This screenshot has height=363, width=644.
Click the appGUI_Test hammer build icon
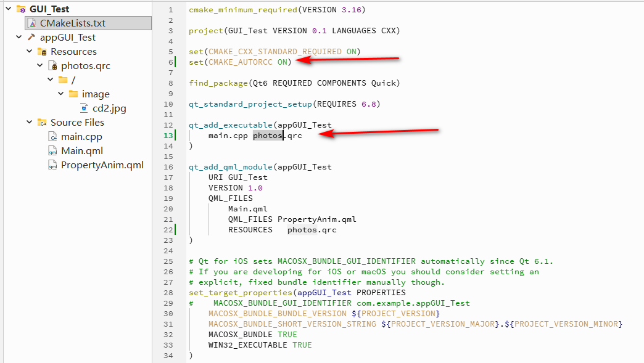[31, 38]
